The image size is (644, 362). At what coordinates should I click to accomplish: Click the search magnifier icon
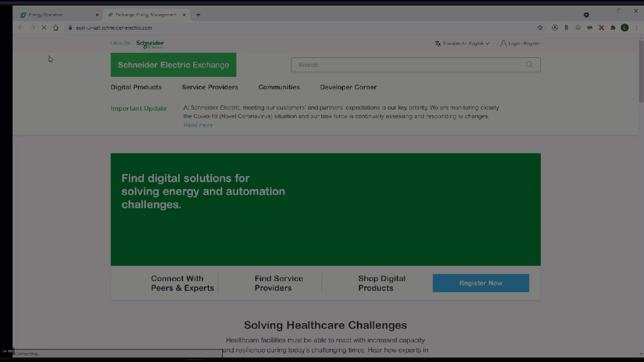pos(529,65)
